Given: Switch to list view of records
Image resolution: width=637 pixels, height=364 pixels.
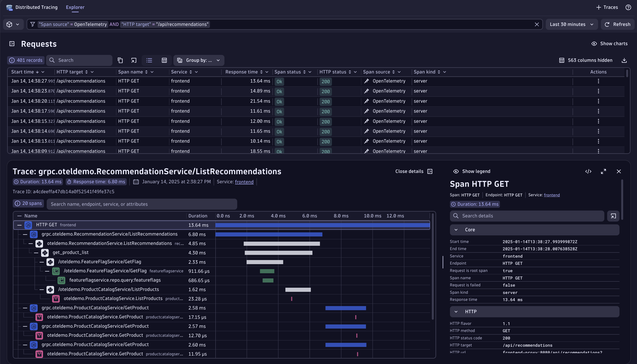Looking at the screenshot, I should click(149, 60).
